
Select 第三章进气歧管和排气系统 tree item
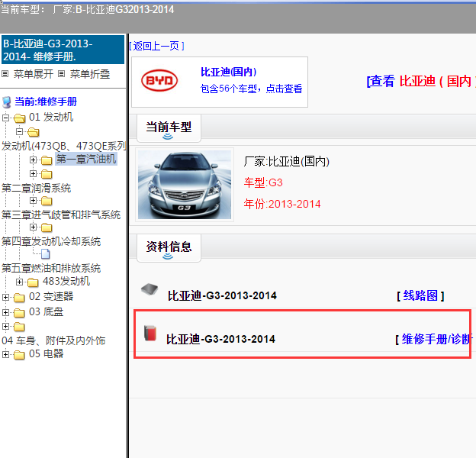click(61, 214)
